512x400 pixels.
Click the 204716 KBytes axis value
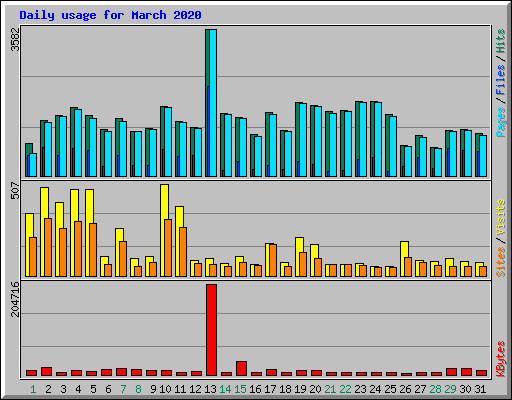(15, 299)
